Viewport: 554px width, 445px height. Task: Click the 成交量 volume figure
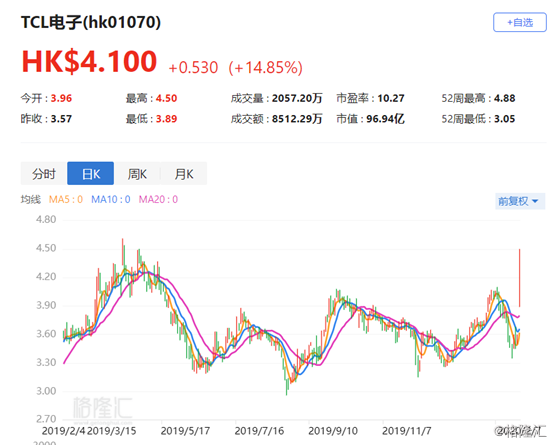pos(297,98)
